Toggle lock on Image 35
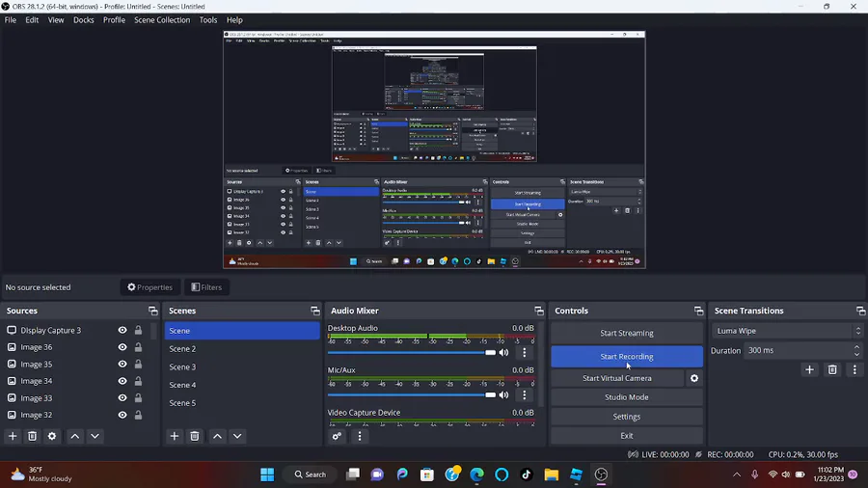 [138, 364]
